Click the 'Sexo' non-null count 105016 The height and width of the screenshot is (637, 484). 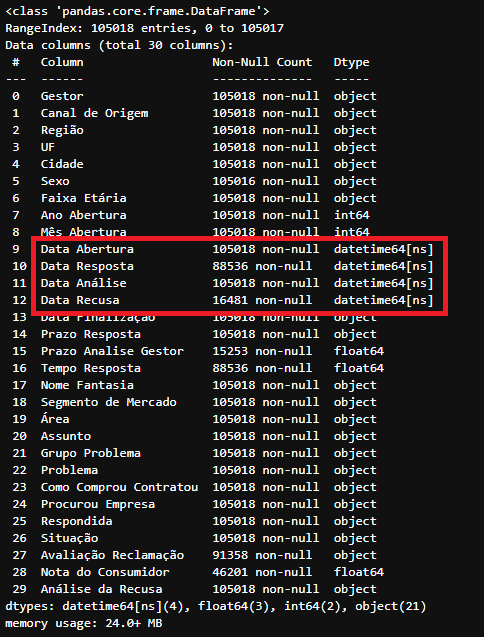click(x=234, y=181)
